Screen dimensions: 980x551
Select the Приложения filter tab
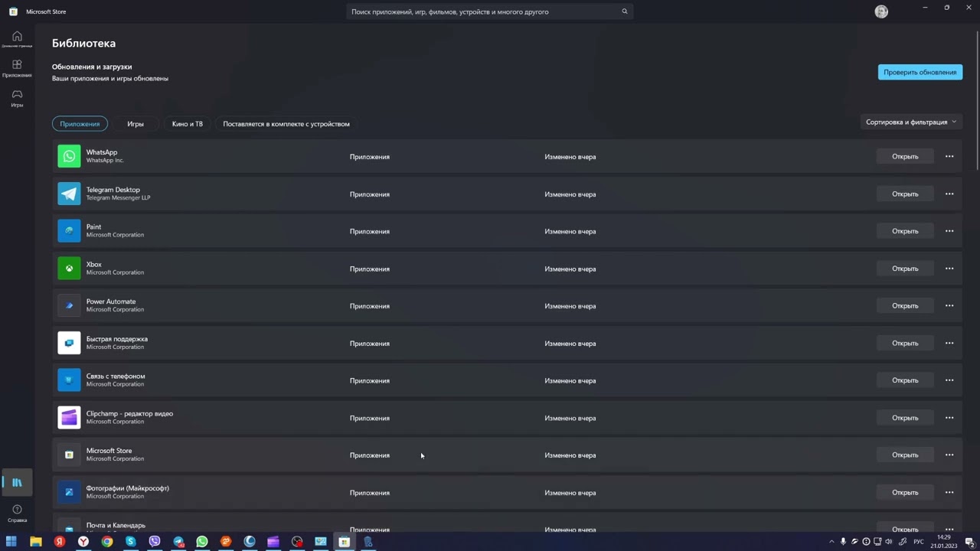click(80, 123)
